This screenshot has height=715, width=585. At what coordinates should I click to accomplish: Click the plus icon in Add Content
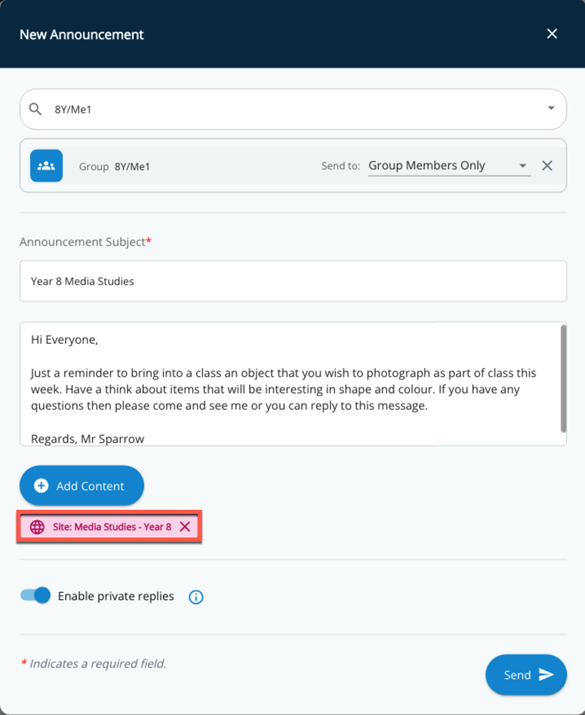(x=41, y=486)
